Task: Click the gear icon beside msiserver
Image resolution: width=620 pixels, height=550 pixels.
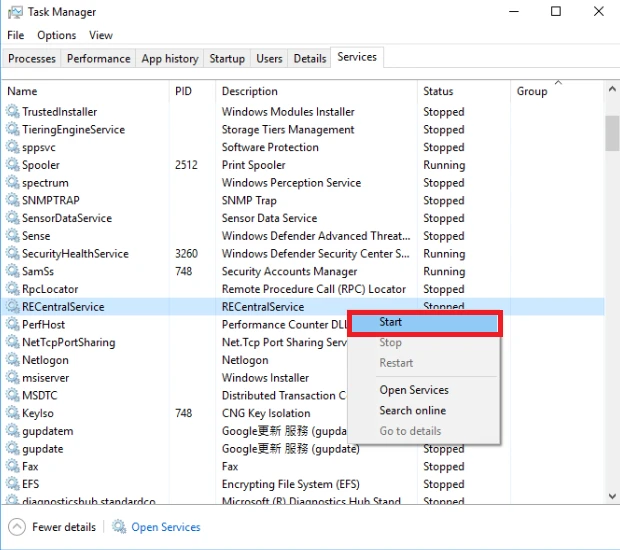Action: click(13, 378)
